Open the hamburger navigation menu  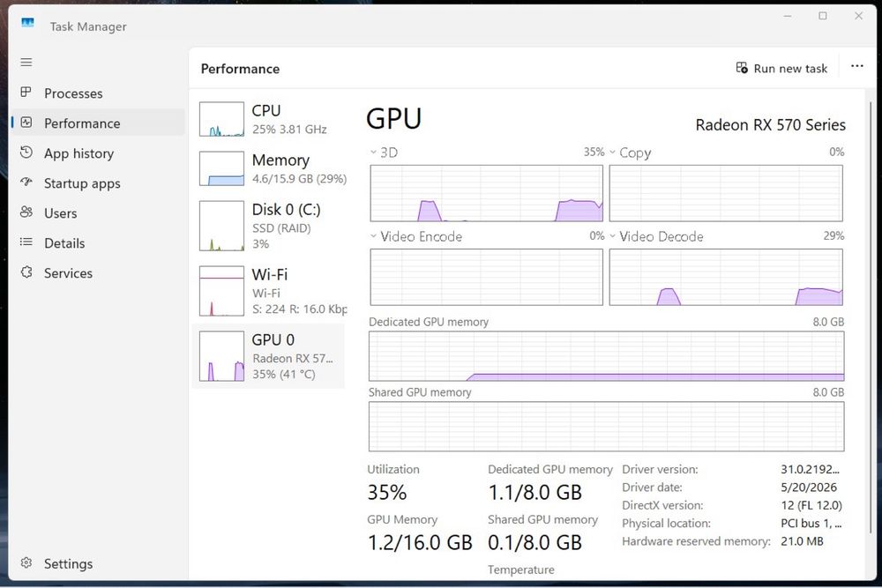click(x=26, y=62)
